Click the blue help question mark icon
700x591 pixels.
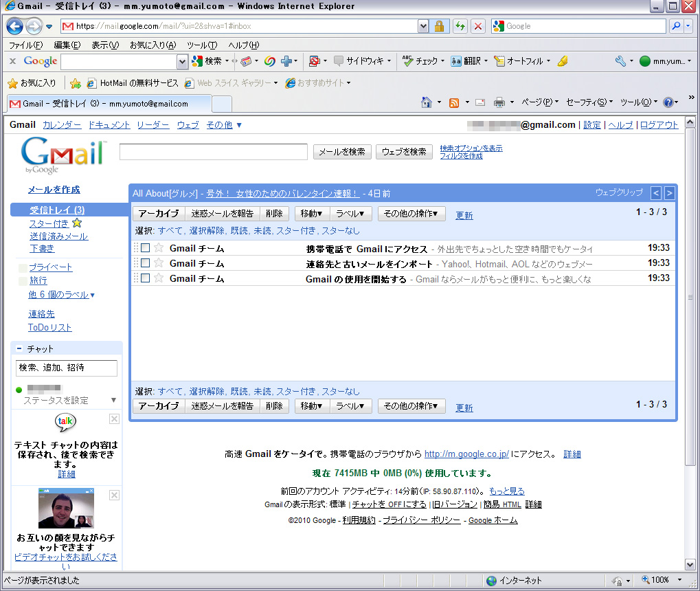(x=668, y=103)
